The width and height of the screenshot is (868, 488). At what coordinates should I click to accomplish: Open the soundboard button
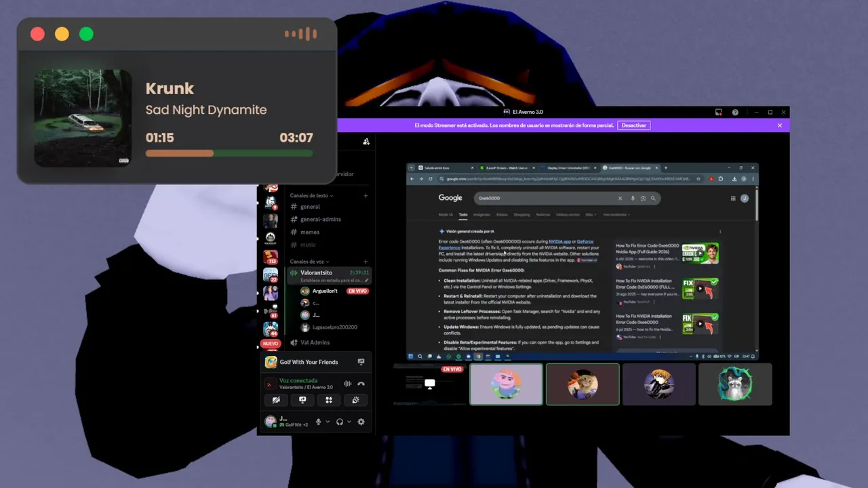click(355, 401)
